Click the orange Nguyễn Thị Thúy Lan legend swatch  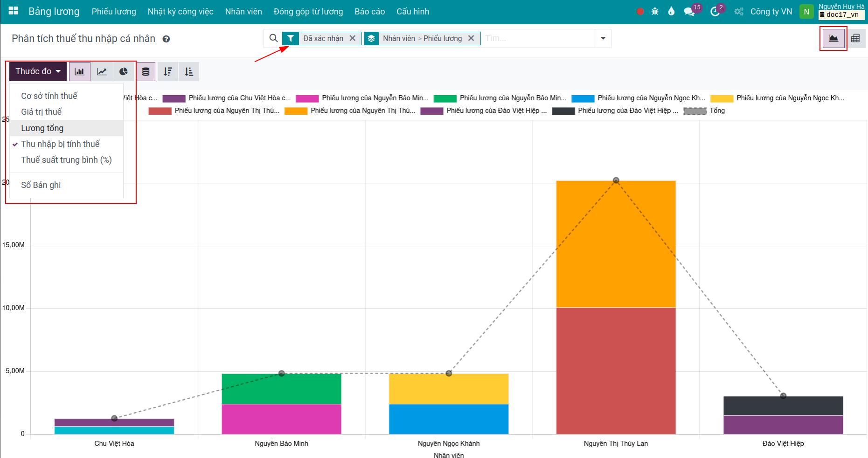(296, 111)
